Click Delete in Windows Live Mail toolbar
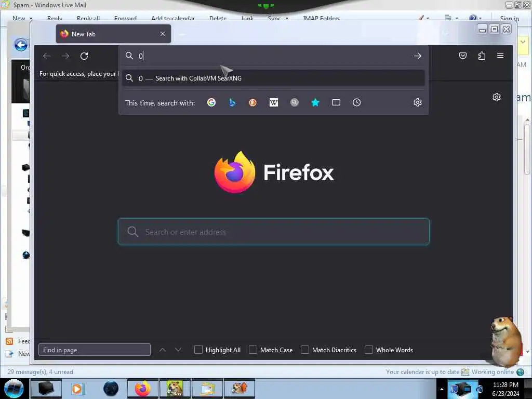532x399 pixels. click(218, 18)
